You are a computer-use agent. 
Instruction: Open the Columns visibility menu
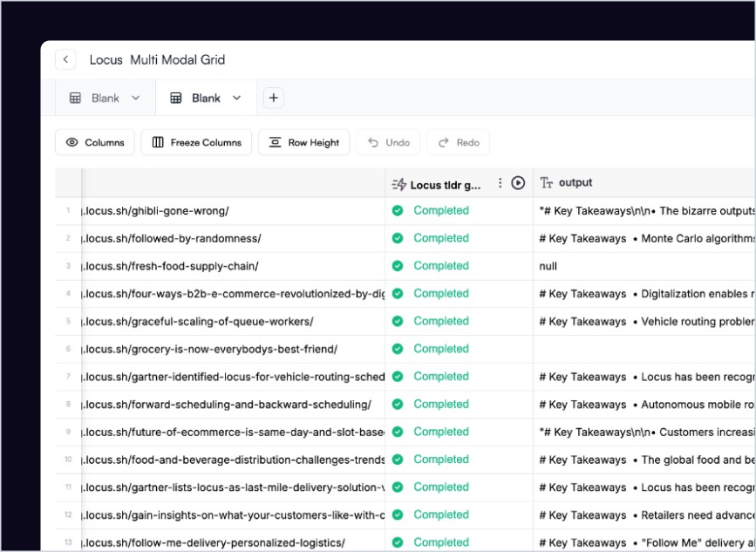(x=95, y=142)
